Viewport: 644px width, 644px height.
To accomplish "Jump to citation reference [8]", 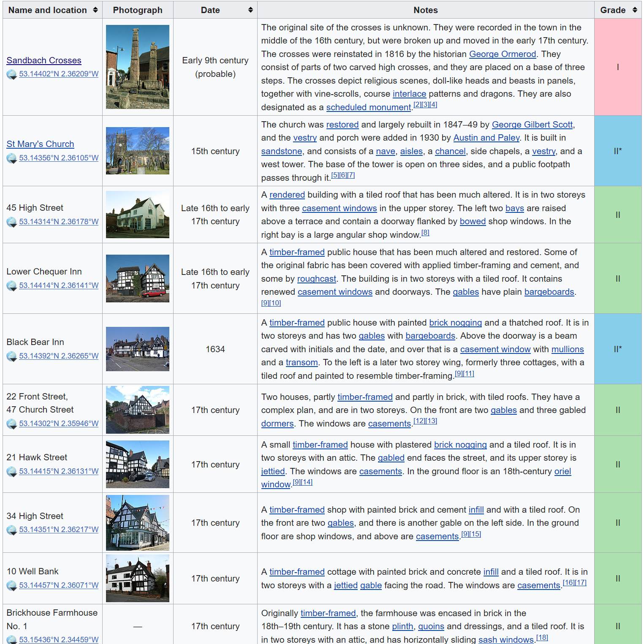I will coord(425,233).
